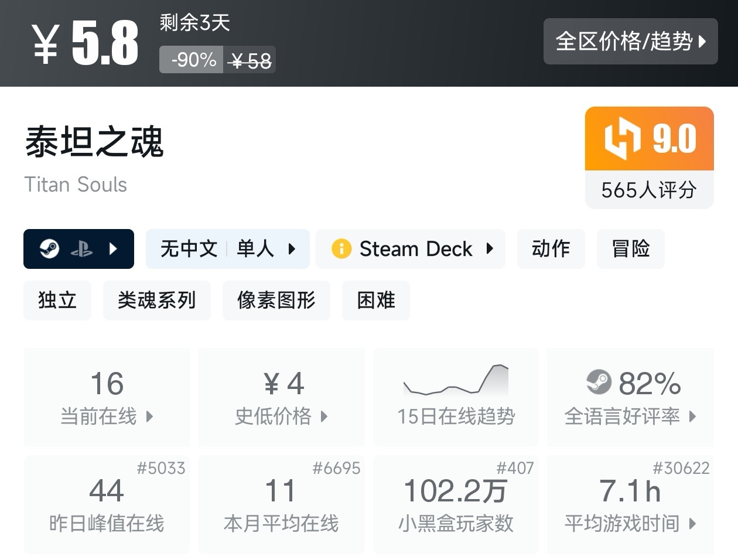Image resolution: width=738 pixels, height=560 pixels.
Task: Open 平均游戏时间 average playtime details
Action: point(630,505)
